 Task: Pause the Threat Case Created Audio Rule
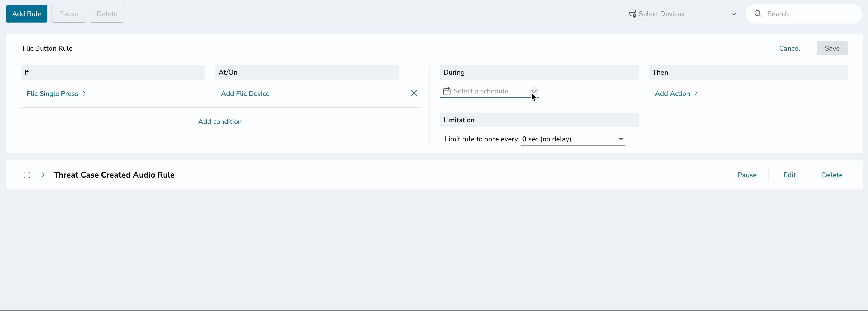pos(747,175)
